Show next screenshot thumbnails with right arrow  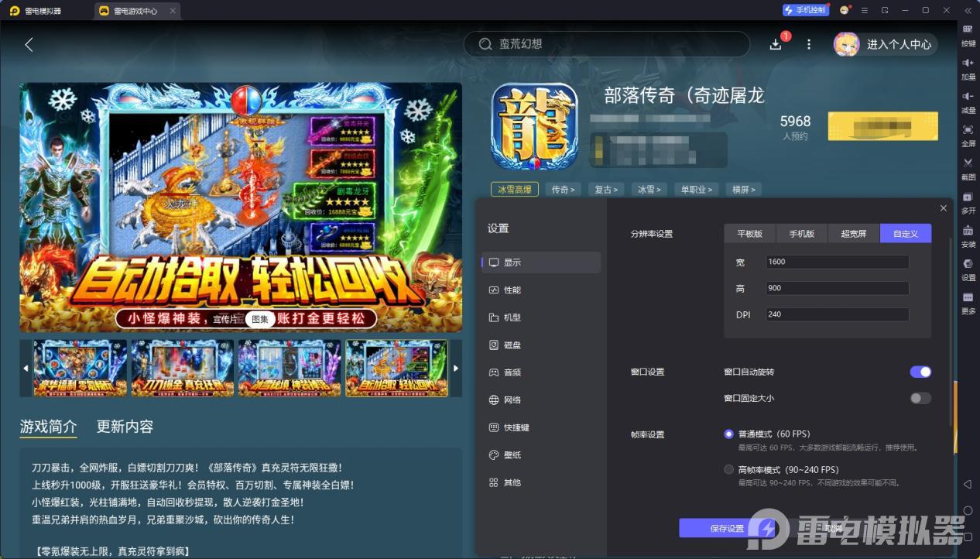456,368
